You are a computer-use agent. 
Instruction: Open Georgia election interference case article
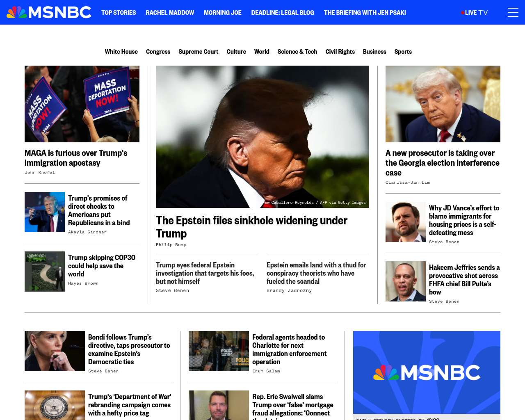tap(443, 163)
